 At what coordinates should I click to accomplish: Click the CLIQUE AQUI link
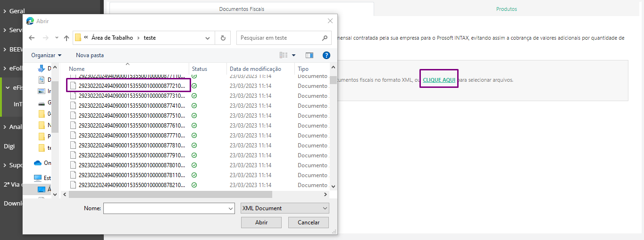point(439,80)
